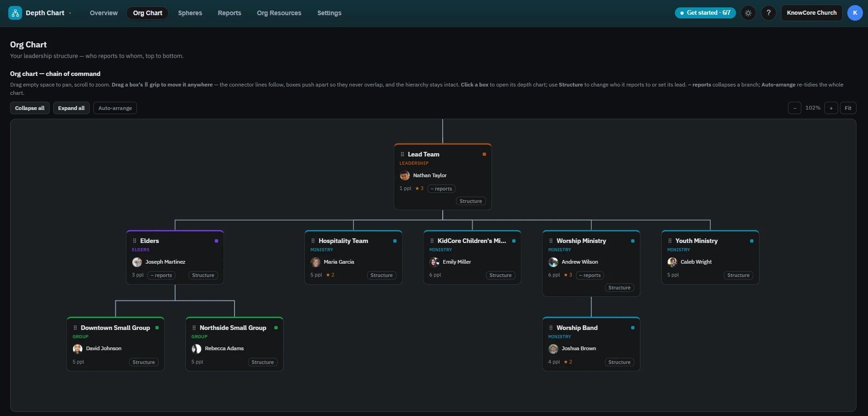This screenshot has height=416, width=868.
Task: Open the help question mark icon
Action: (x=768, y=13)
